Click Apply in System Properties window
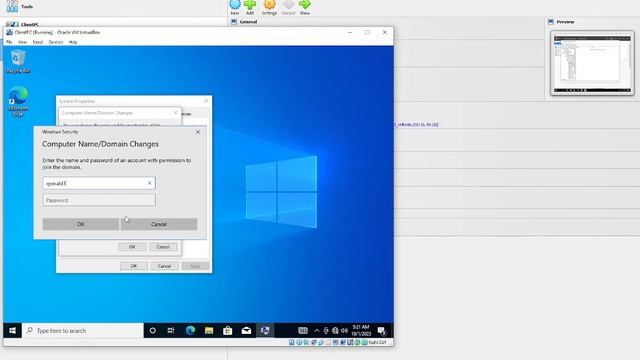This screenshot has width=640, height=360. [195, 266]
